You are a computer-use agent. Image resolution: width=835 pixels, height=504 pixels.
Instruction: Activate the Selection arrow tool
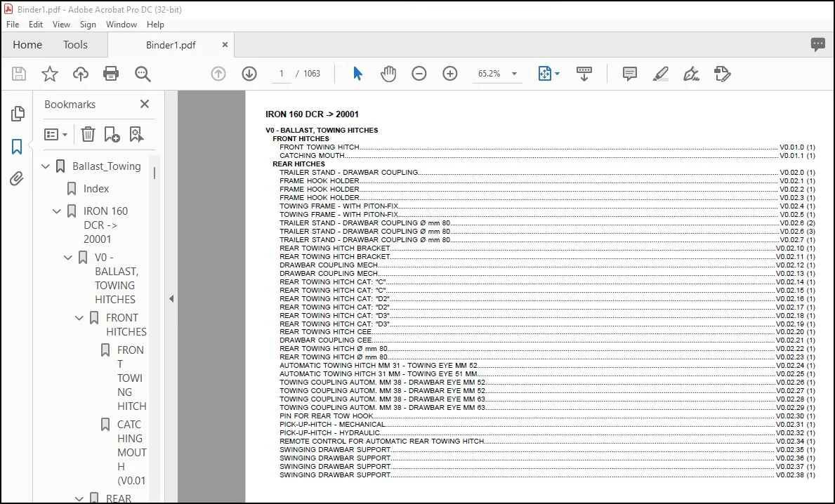tap(358, 74)
